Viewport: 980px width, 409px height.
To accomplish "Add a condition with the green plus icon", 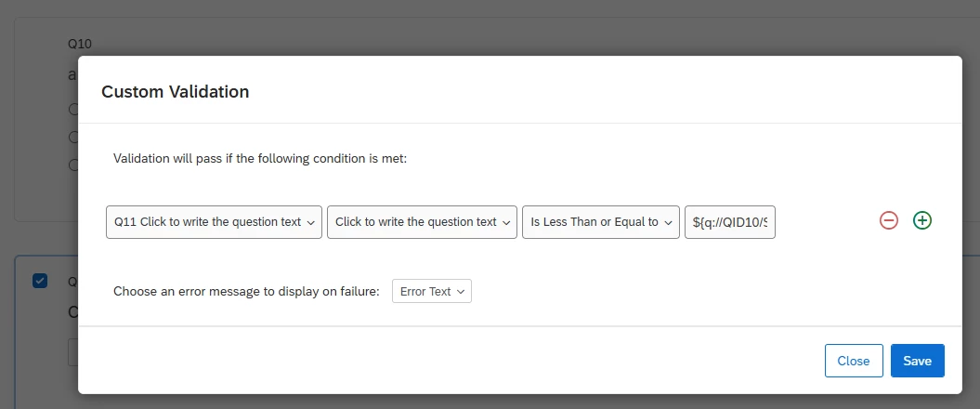I will point(922,220).
